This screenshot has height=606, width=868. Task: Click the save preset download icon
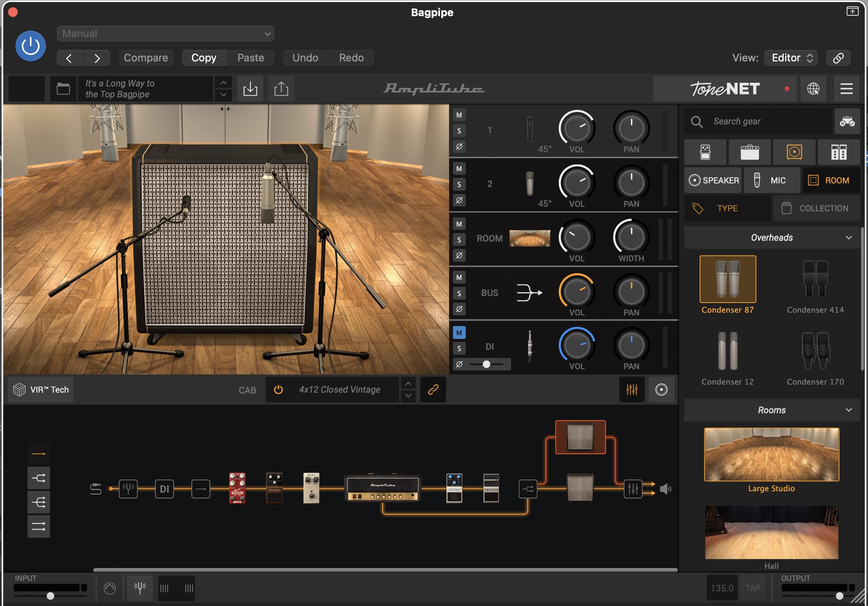[250, 88]
